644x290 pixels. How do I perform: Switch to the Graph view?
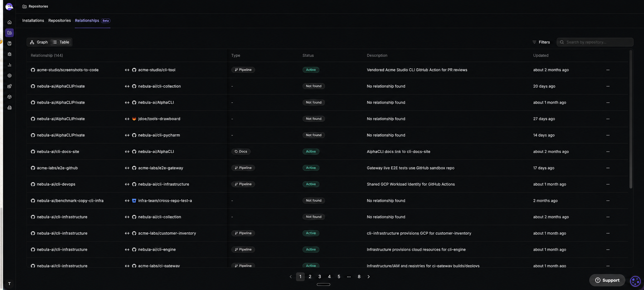(x=39, y=42)
